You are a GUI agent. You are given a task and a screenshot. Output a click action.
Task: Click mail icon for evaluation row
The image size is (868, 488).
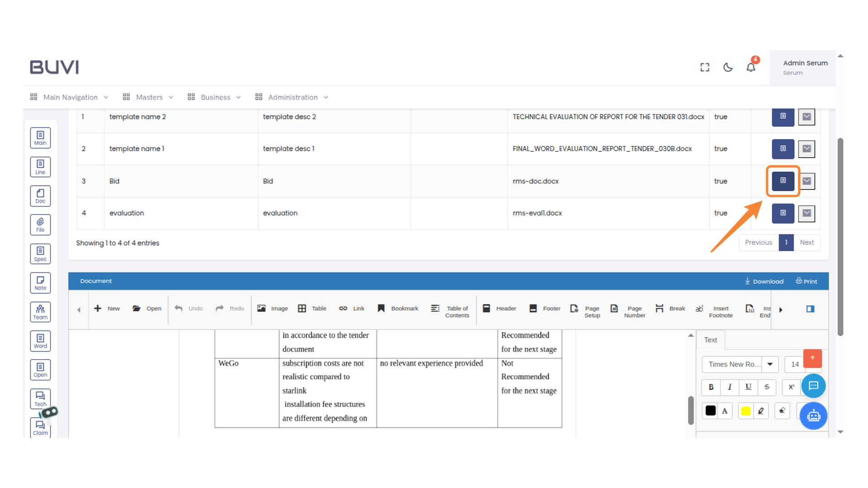pos(807,213)
